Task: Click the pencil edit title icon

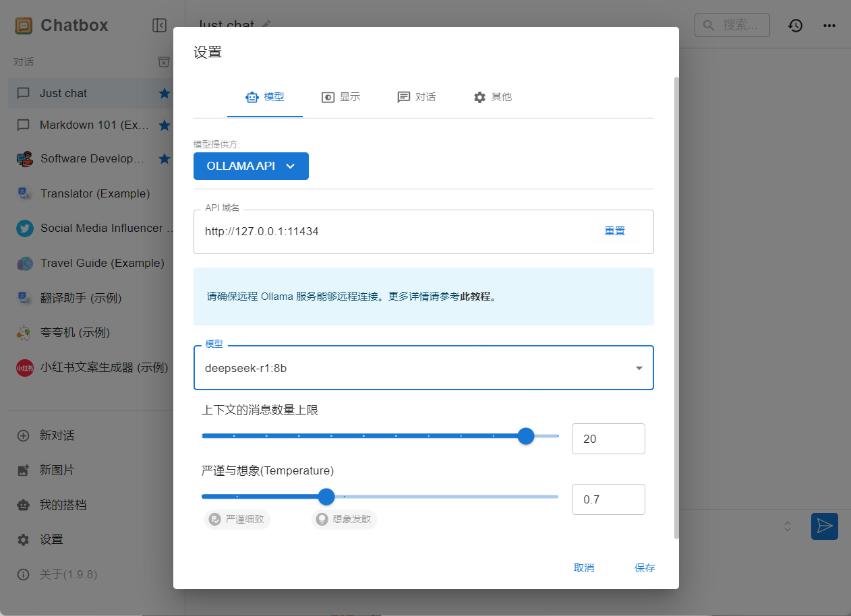Action: tap(266, 24)
